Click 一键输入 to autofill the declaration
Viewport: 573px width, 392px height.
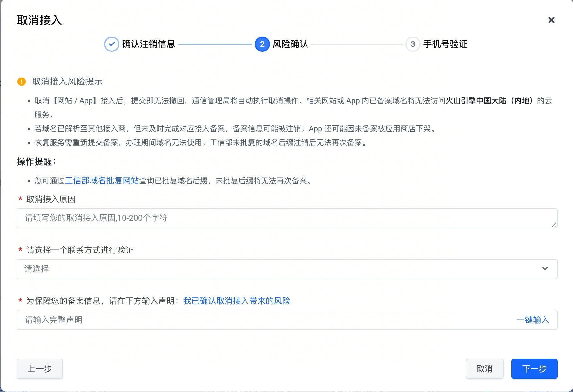[x=533, y=320]
